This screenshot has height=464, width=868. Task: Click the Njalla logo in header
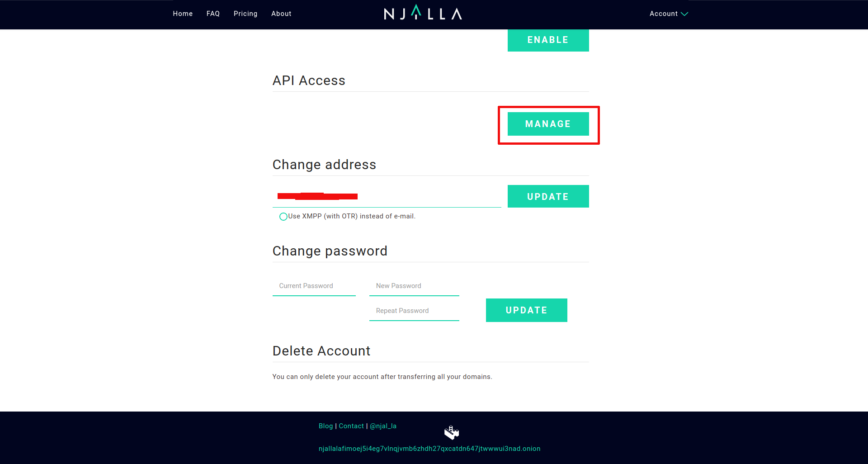423,13
